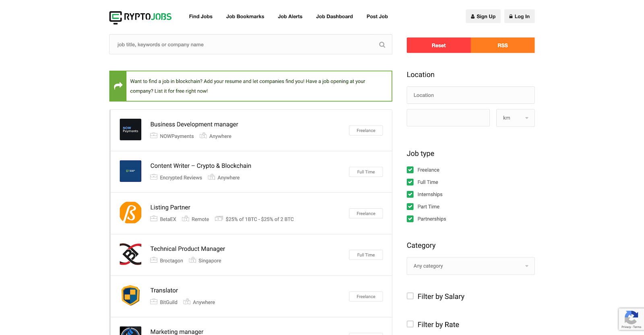
Task: Click briefcase icon beside Broctagon
Action: tap(154, 260)
